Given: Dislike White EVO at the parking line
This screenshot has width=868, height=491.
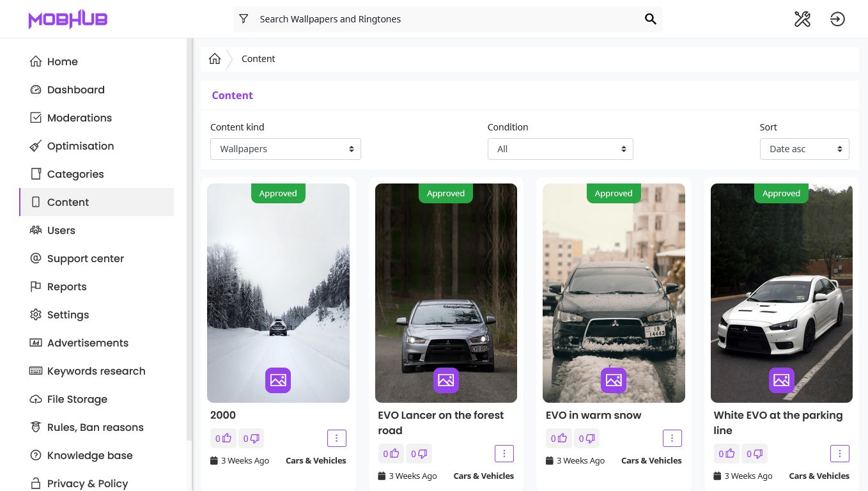Looking at the screenshot, I should pyautogui.click(x=755, y=454).
